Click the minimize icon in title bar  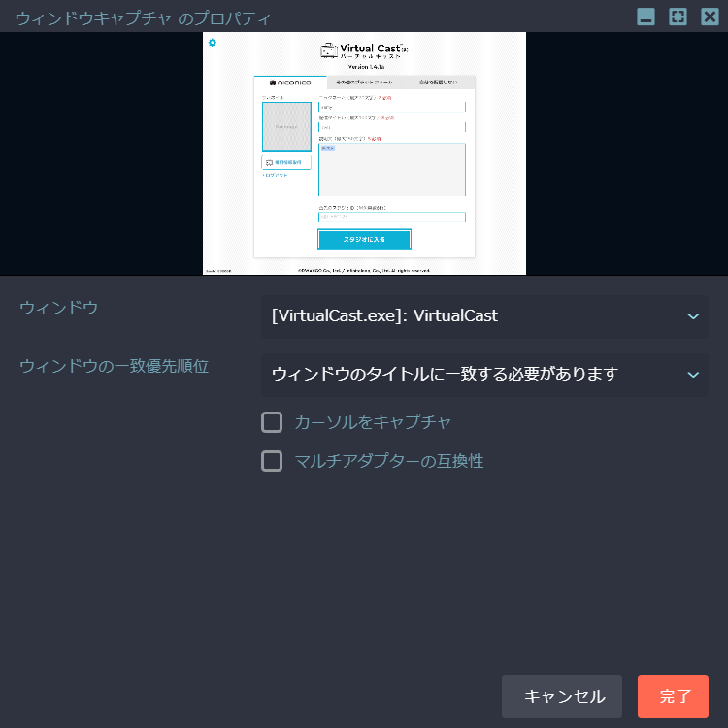pyautogui.click(x=645, y=17)
